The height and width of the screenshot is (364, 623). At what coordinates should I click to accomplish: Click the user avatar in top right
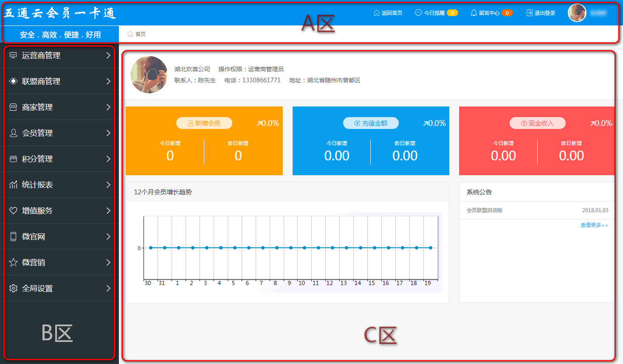point(577,13)
